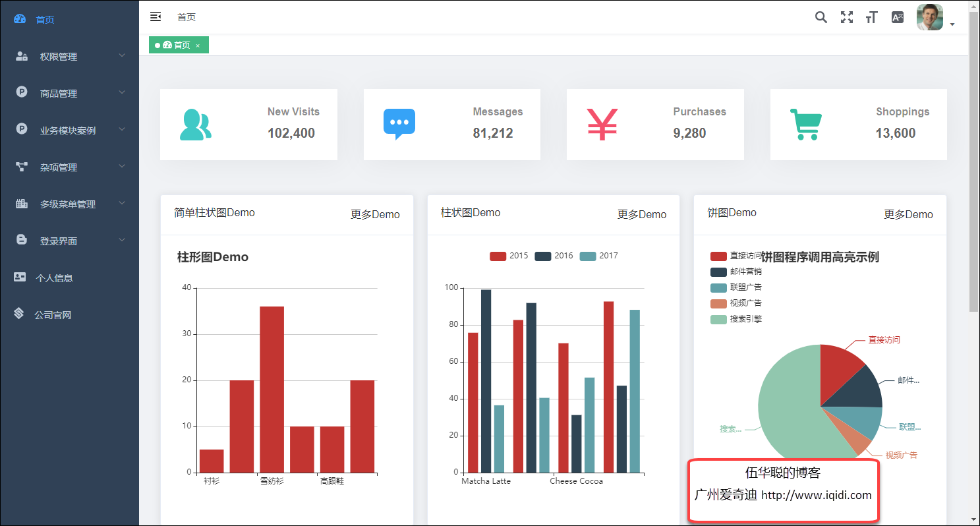The image size is (980, 526).
Task: Click the 简单柱状图Demo card title
Action: [214, 212]
